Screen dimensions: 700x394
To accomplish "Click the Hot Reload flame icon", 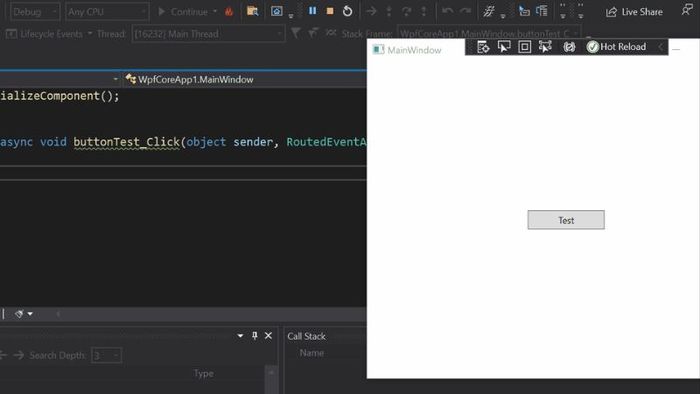I will click(229, 12).
